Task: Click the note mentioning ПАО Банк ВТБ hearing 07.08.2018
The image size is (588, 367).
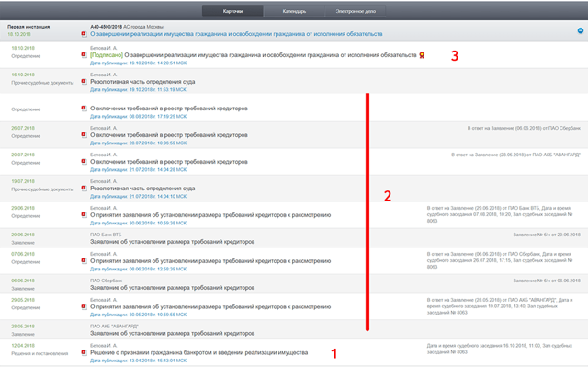Action: click(x=500, y=214)
